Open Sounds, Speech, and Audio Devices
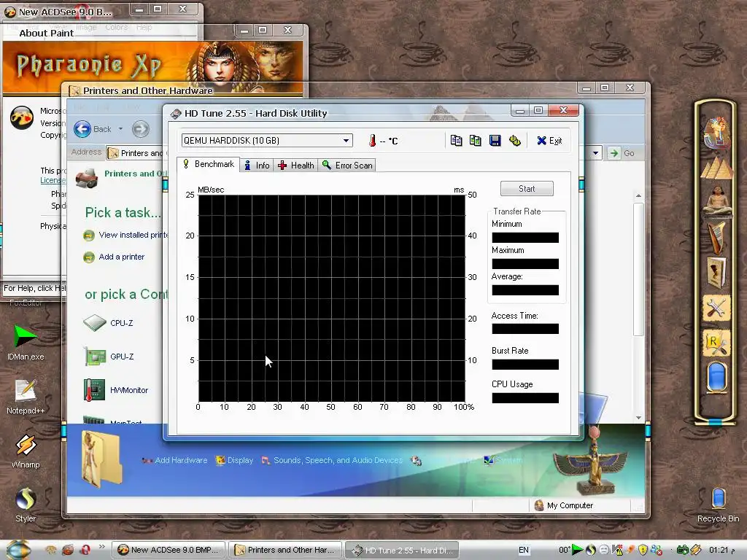The width and height of the screenshot is (747, 560). (332, 461)
